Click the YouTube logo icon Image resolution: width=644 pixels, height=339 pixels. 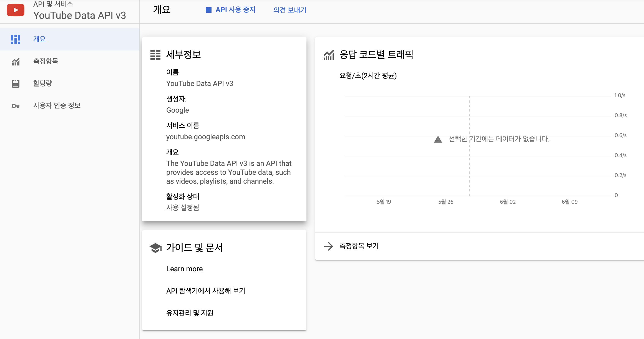point(16,10)
